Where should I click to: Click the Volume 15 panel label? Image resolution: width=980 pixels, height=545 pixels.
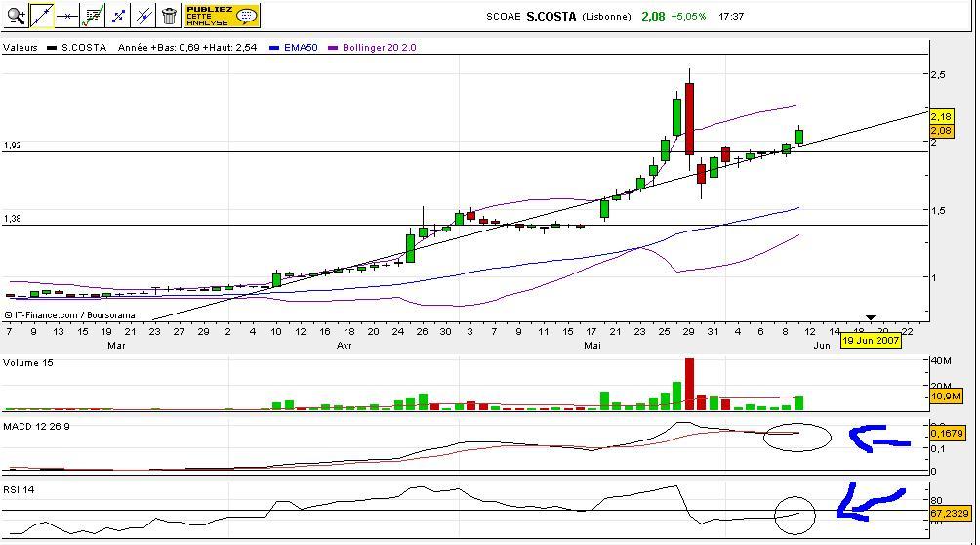point(28,363)
